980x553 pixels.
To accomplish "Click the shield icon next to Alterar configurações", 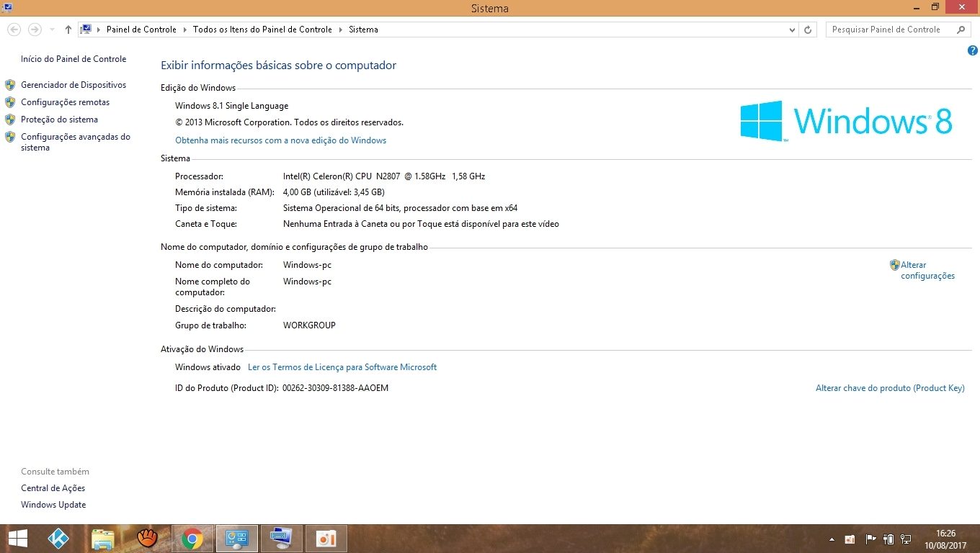I will click(895, 265).
